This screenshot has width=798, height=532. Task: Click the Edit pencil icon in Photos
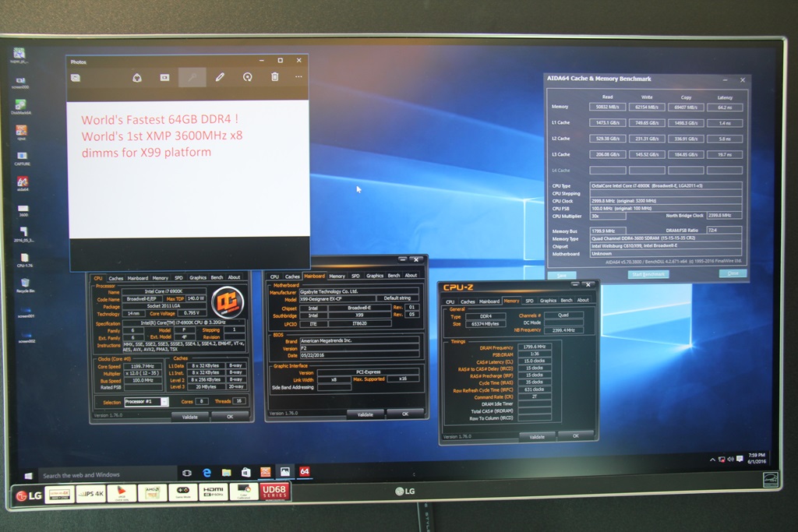pos(220,77)
